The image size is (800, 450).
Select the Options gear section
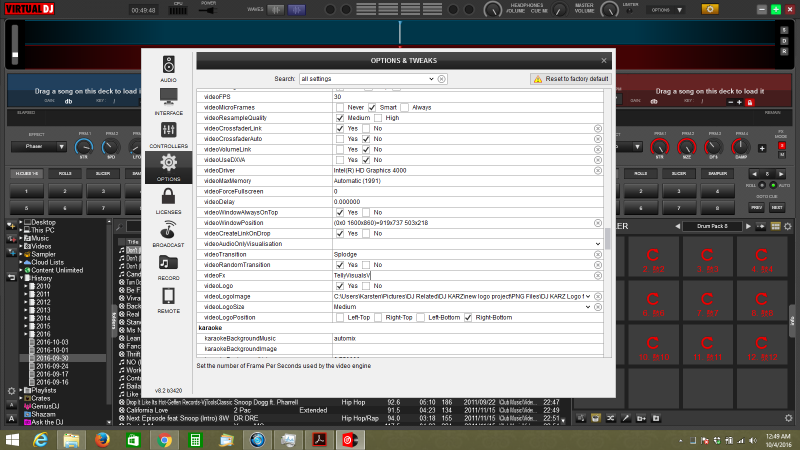168,167
